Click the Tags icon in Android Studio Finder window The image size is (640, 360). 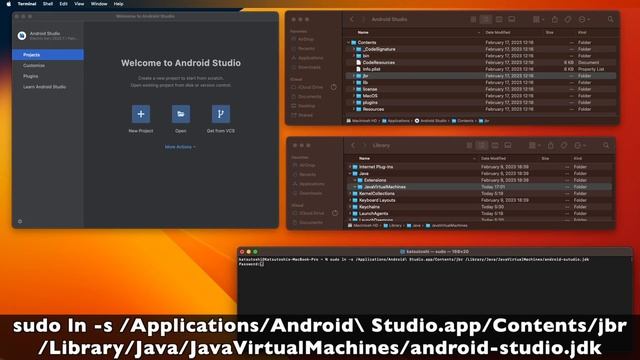tap(568, 19)
